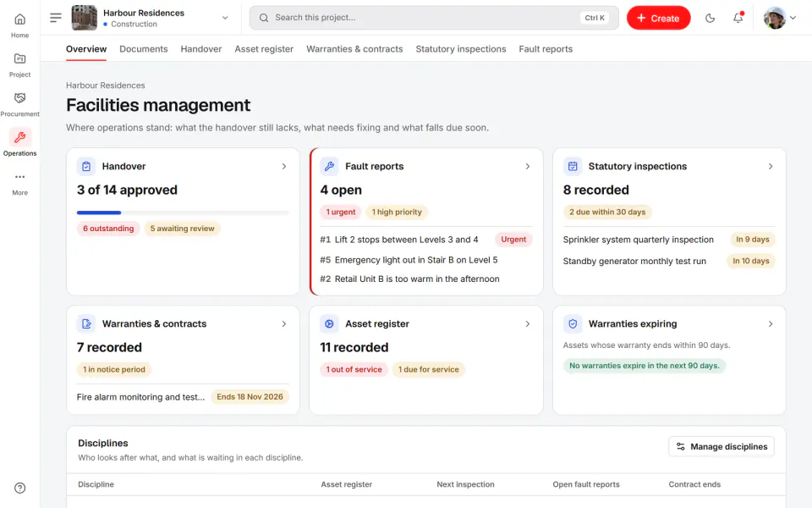Click the 1 urgent badge
This screenshot has width=812, height=508.
pyautogui.click(x=340, y=212)
